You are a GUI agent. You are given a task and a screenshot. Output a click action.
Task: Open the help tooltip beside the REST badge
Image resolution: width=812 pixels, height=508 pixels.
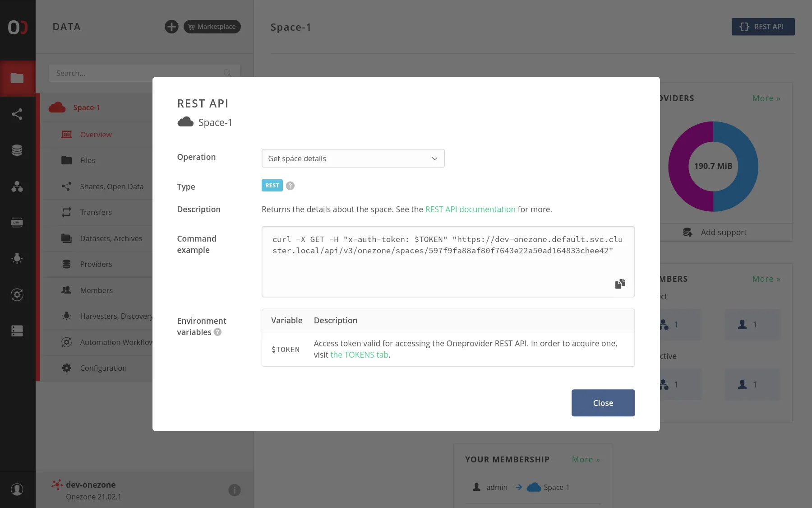point(290,185)
